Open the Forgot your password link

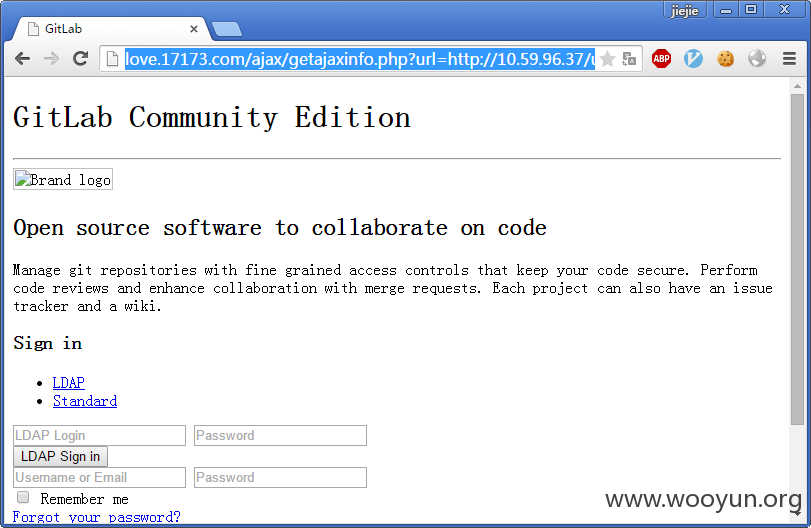96,517
